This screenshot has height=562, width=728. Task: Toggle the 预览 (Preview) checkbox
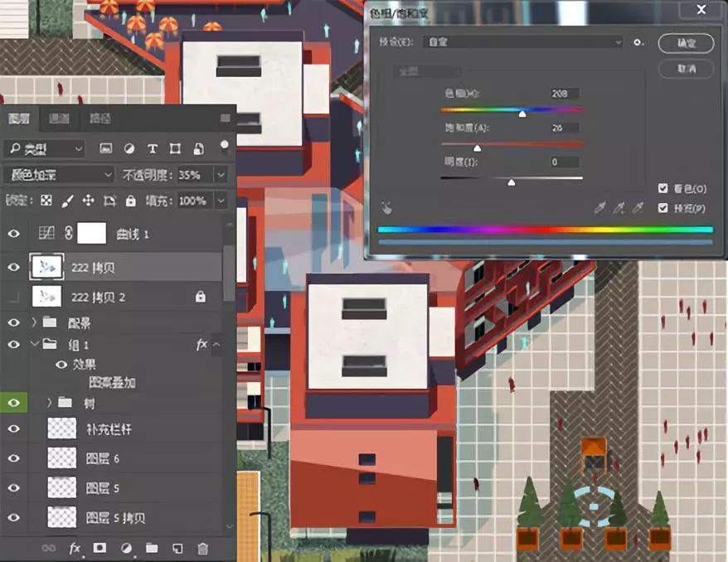(x=662, y=208)
